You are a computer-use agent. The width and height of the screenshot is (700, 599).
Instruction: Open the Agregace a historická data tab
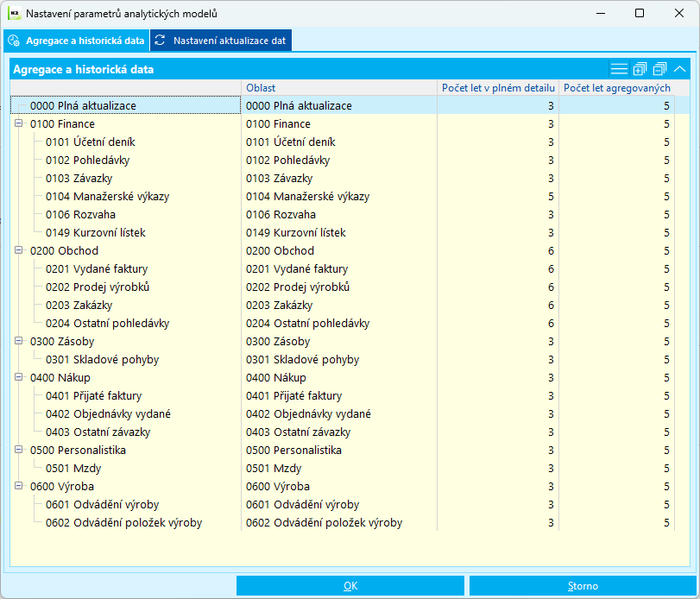76,41
